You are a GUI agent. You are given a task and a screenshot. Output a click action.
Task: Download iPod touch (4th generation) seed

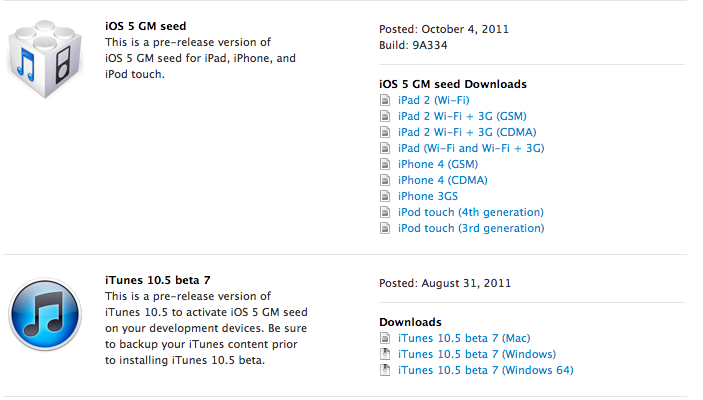click(471, 212)
